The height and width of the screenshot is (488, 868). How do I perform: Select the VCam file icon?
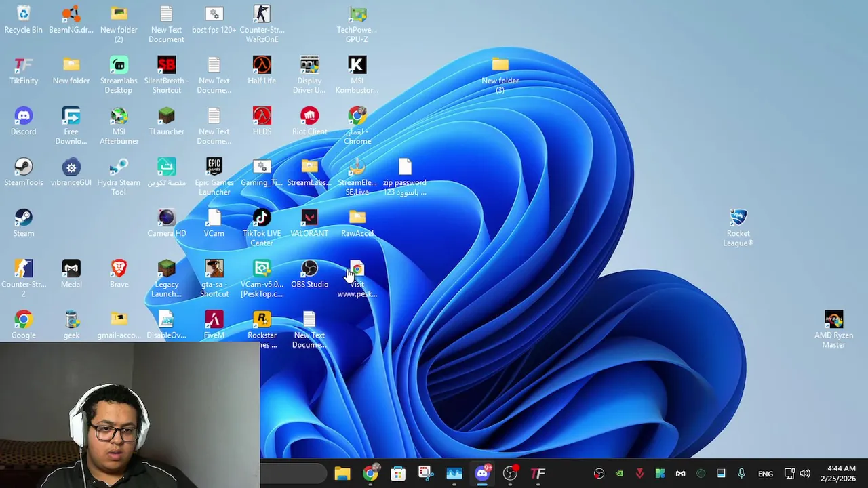(x=214, y=223)
